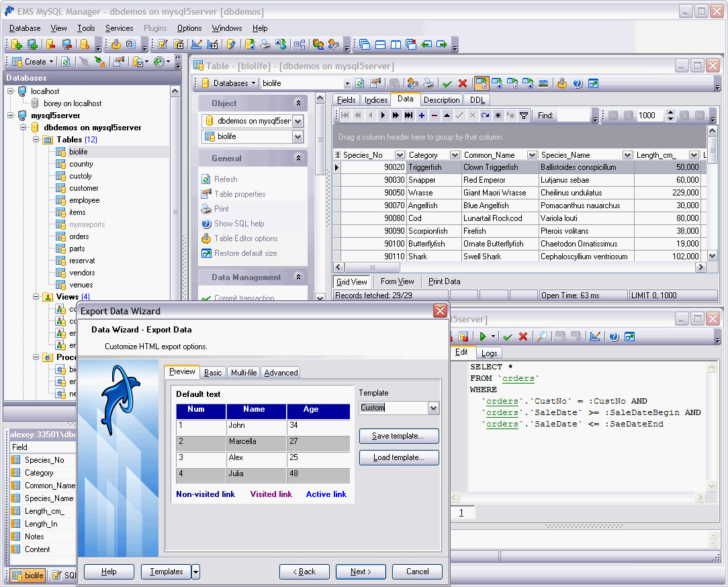Click Table Editor options link
This screenshot has height=587, width=728.
click(246, 238)
